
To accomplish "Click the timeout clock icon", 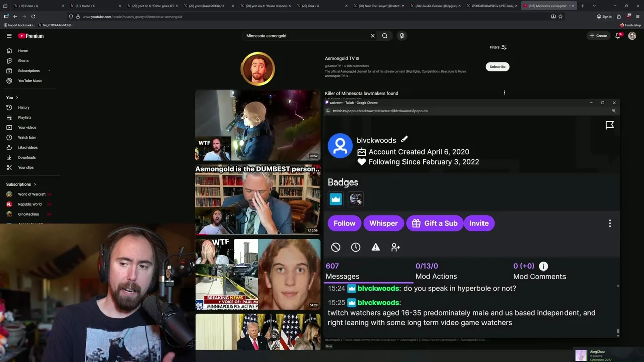I will [356, 247].
